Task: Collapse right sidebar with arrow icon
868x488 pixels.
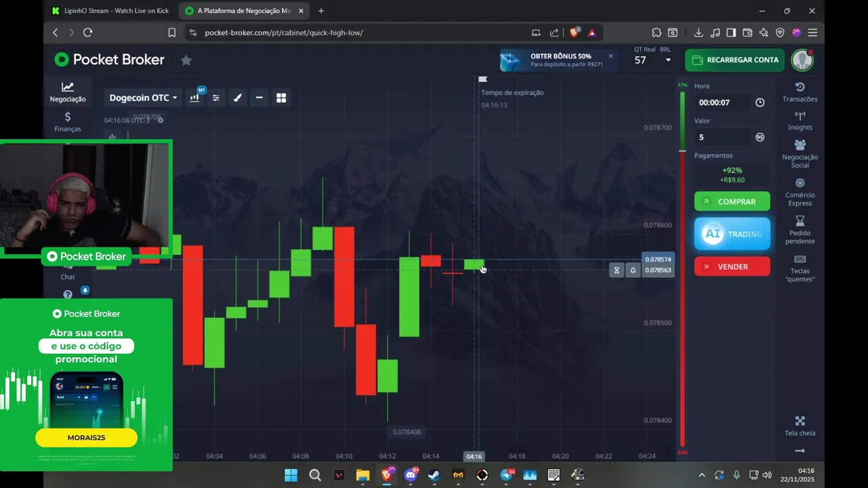Action: (x=800, y=451)
